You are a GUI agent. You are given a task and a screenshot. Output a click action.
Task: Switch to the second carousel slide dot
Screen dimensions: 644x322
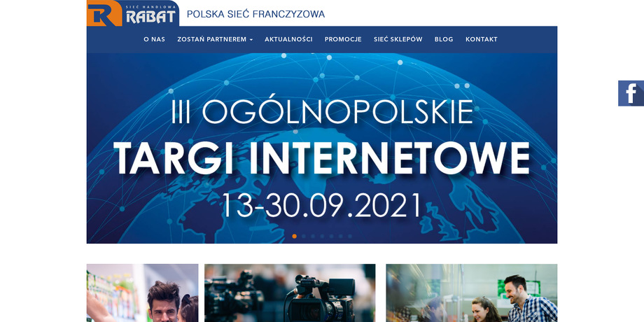pyautogui.click(x=304, y=236)
